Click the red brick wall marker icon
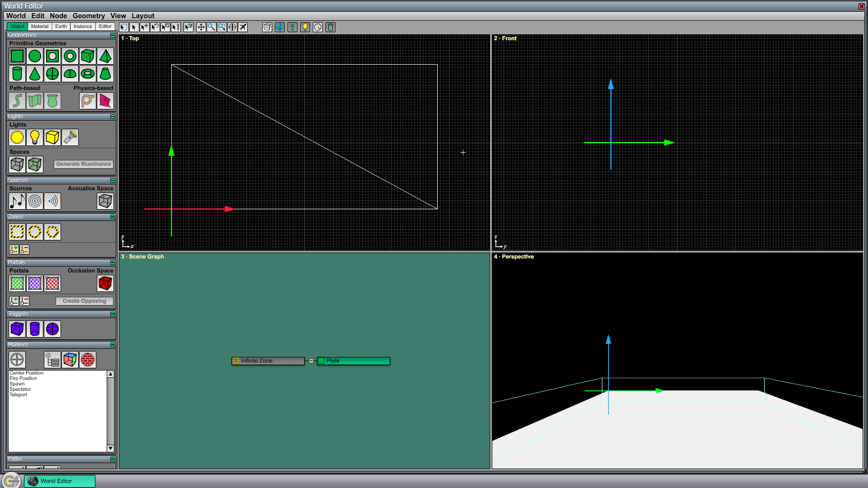This screenshot has height=488, width=868. tap(88, 360)
